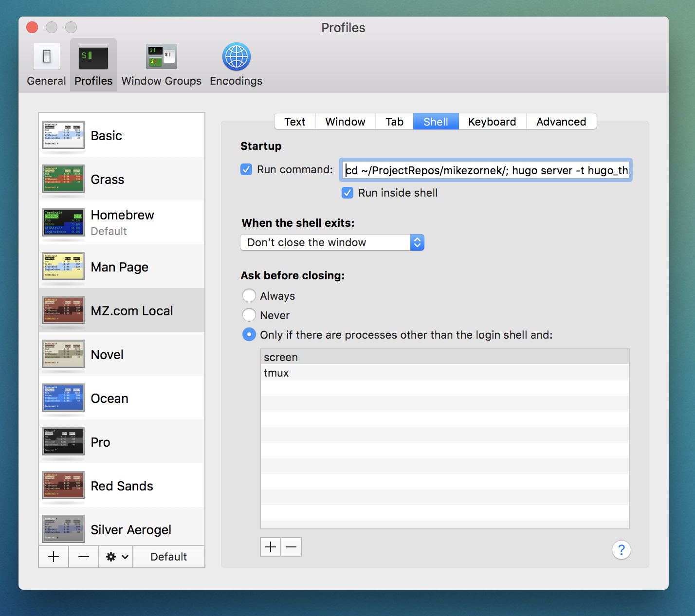Select Only if there are processes option
This screenshot has height=616, width=695.
click(x=249, y=334)
